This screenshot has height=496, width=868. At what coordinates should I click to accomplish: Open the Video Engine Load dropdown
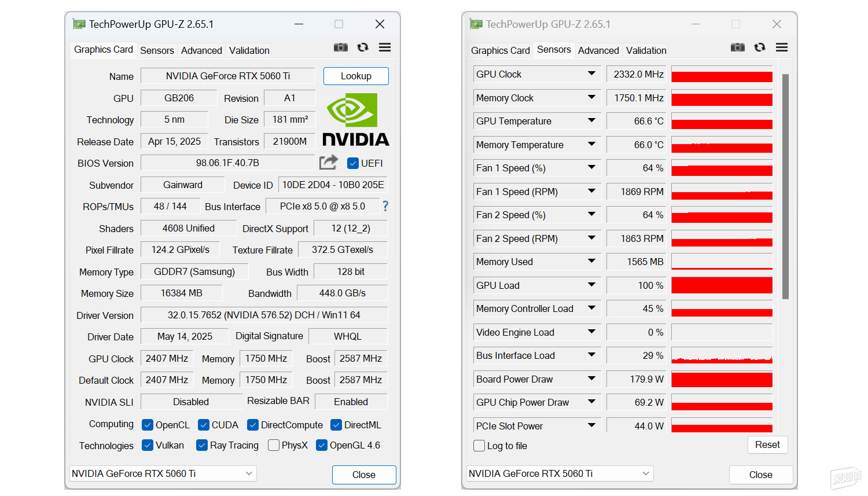pos(591,332)
